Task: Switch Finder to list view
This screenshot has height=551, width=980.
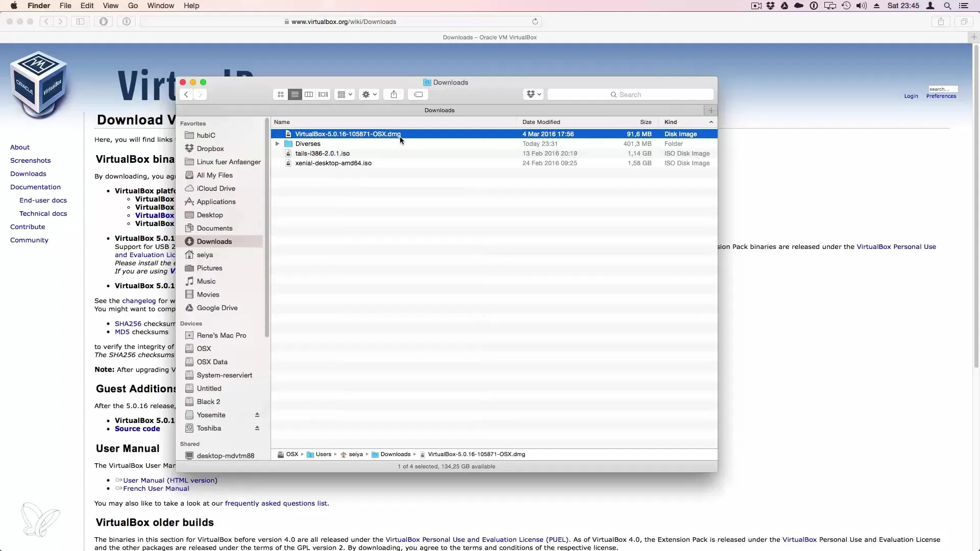Action: coord(295,94)
